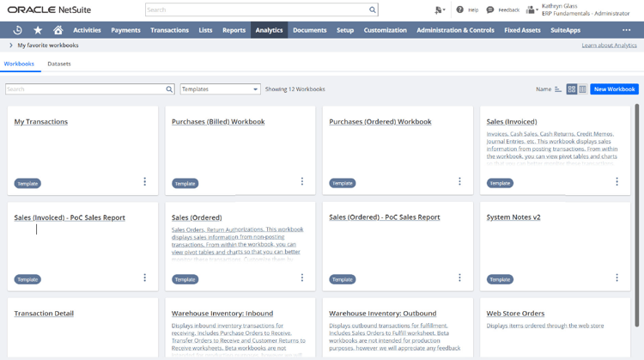Open the Fixed Assets menu

pyautogui.click(x=522, y=30)
